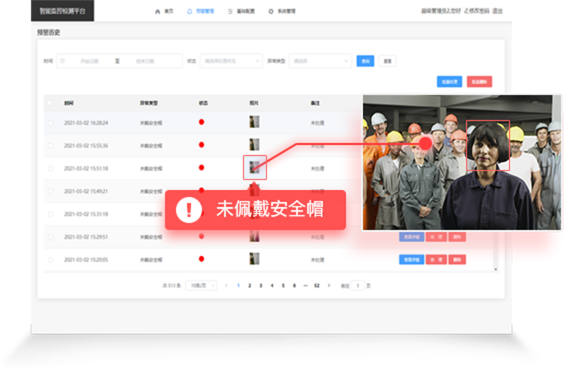The width and height of the screenshot is (564, 370).
Task: Click the 退出 logout link
Action: 497,11
